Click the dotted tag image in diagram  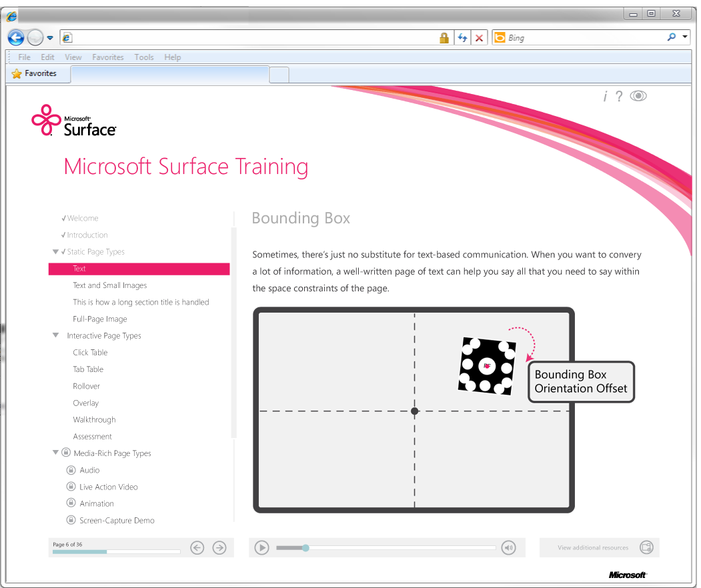coord(487,367)
